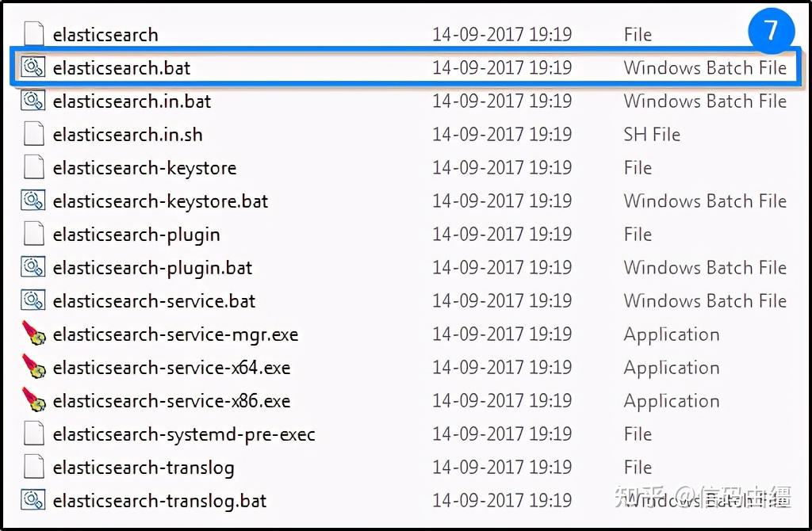Click the elasticsearch-translog.bat file name
The image size is (812, 531).
[159, 501]
